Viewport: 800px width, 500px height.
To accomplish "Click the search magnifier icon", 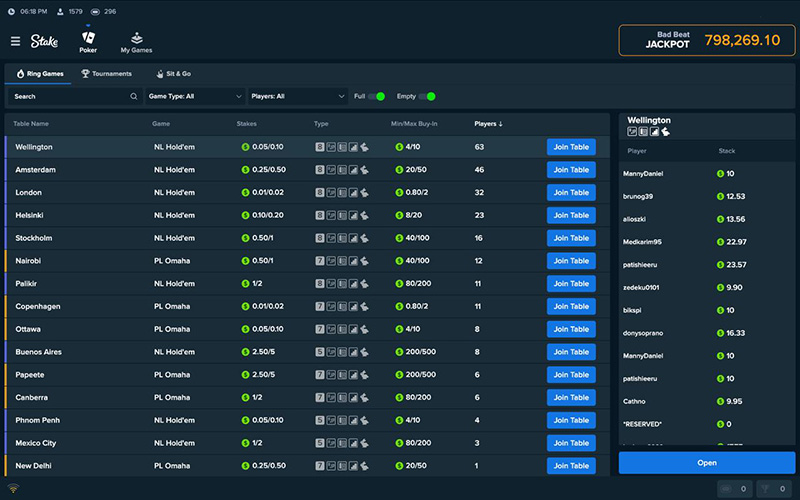I will (x=134, y=97).
